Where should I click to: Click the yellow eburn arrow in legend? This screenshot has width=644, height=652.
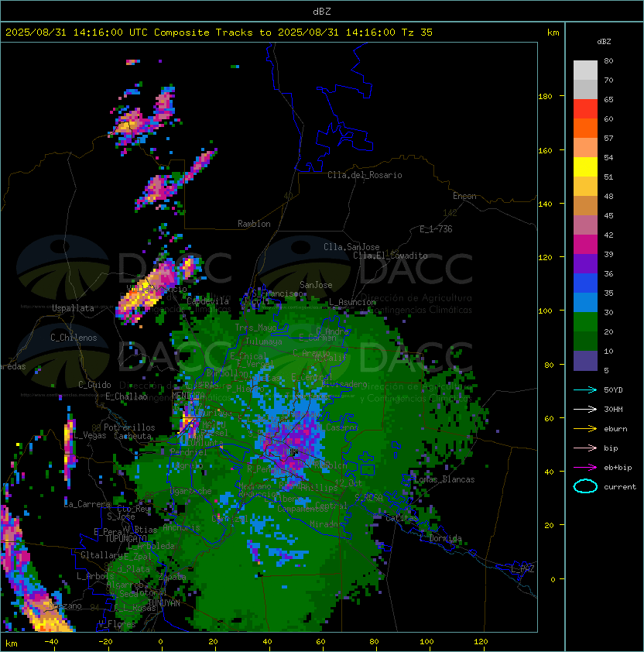click(x=585, y=429)
